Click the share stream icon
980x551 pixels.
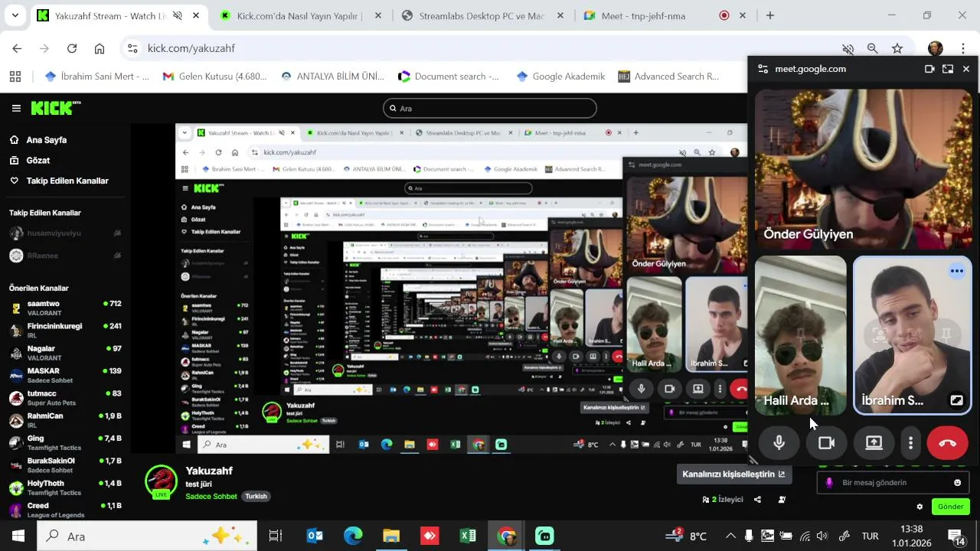tap(757, 500)
